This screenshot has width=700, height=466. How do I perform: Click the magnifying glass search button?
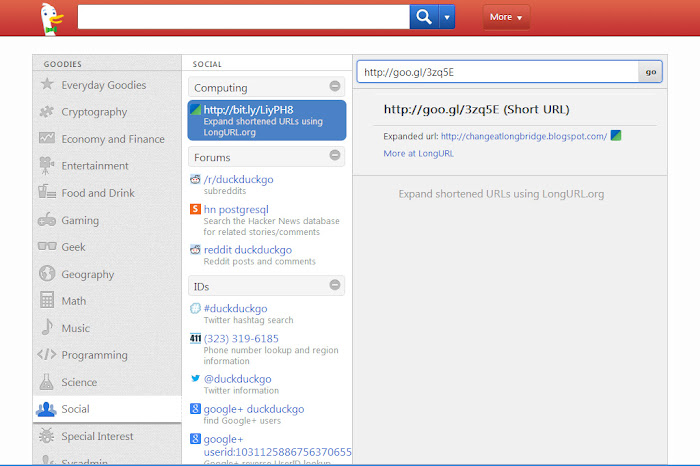click(424, 17)
